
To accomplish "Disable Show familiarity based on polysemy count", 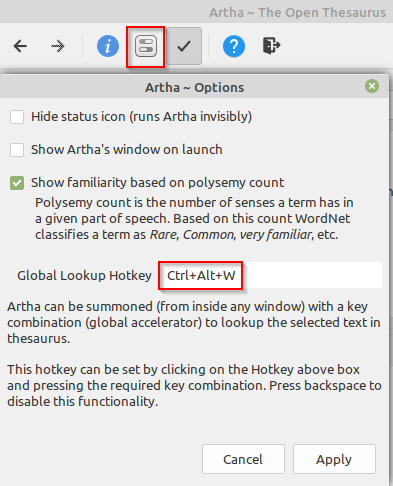I will pos(17,183).
